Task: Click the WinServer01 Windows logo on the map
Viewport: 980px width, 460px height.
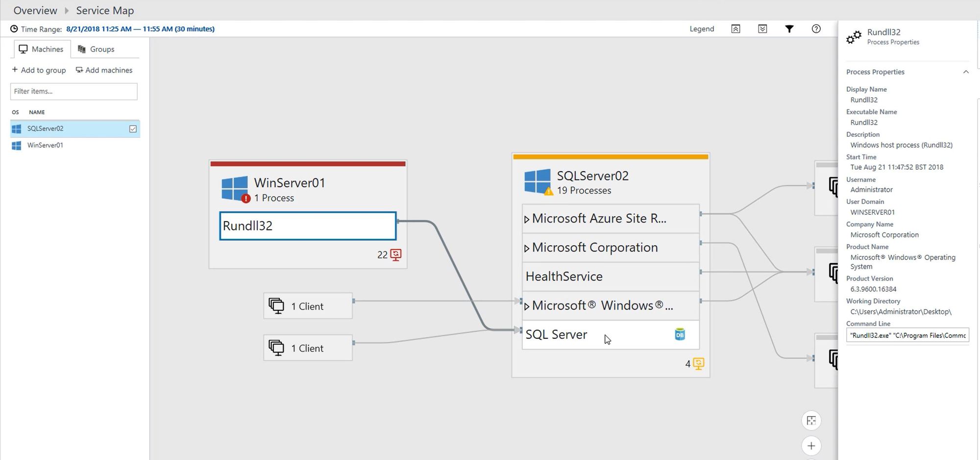Action: tap(235, 189)
